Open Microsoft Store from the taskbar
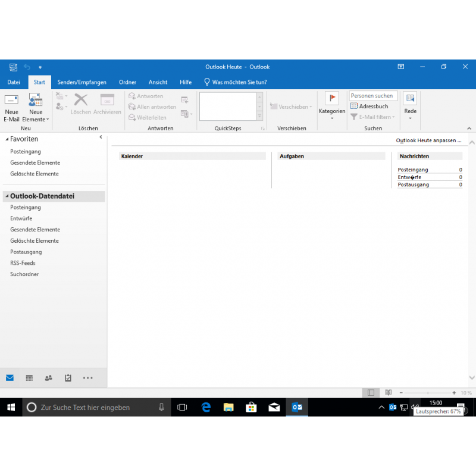This screenshot has height=476, width=476. [x=251, y=408]
